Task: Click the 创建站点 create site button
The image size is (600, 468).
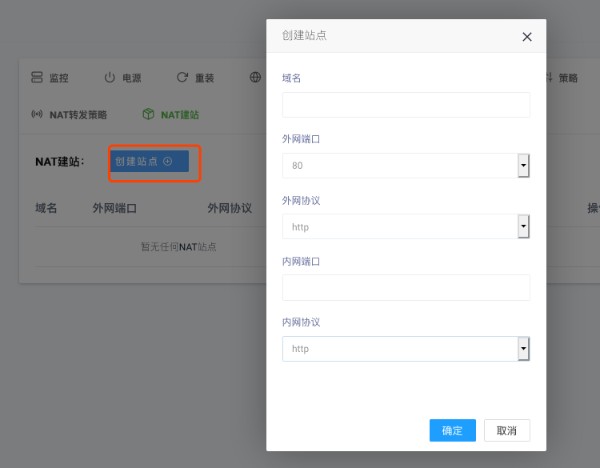Action: click(x=150, y=162)
